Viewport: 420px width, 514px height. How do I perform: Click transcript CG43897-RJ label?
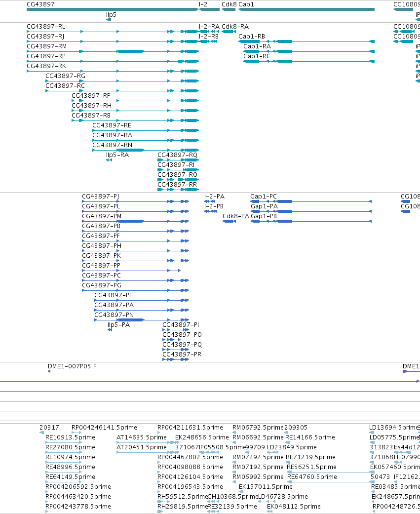[x=45, y=37]
